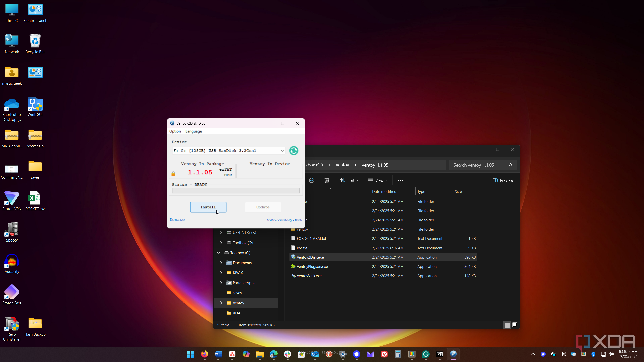Switch to details view in status bar
Screen dimensions: 644x362
point(507,325)
